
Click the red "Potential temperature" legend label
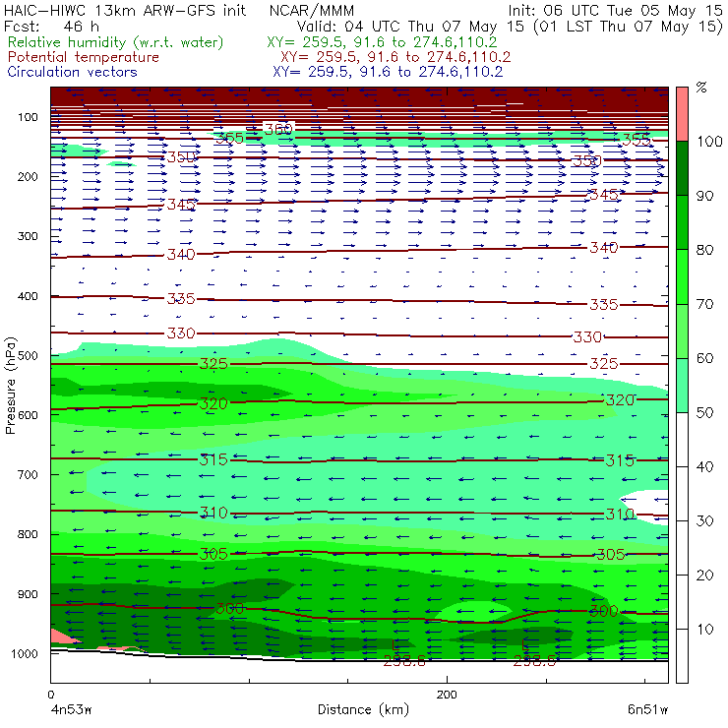tap(83, 57)
